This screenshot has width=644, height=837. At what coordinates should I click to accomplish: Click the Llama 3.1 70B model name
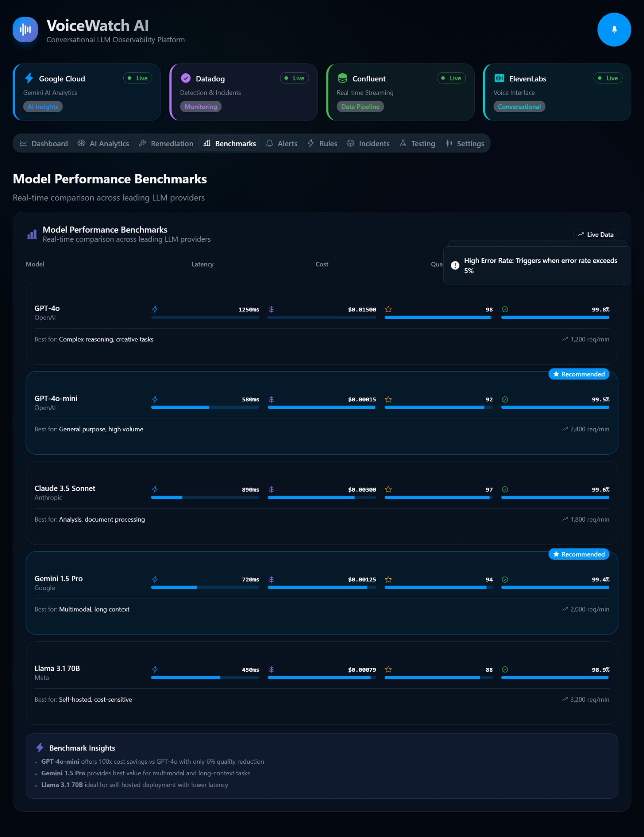click(57, 668)
